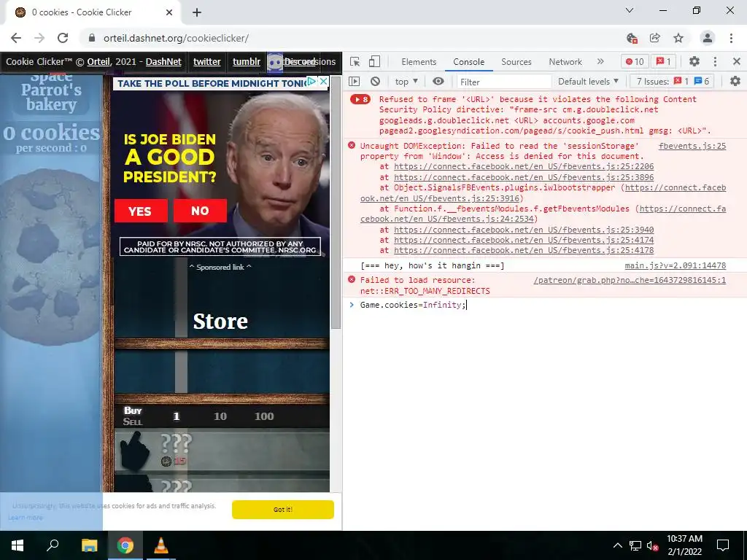Open the Default levels dropdown
This screenshot has width=747, height=560.
[x=589, y=82]
